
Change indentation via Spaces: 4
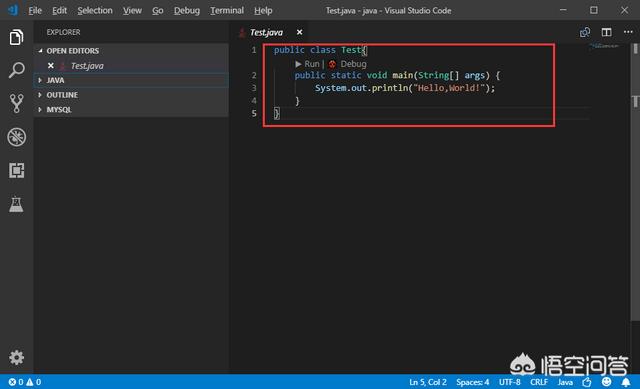tap(472, 382)
